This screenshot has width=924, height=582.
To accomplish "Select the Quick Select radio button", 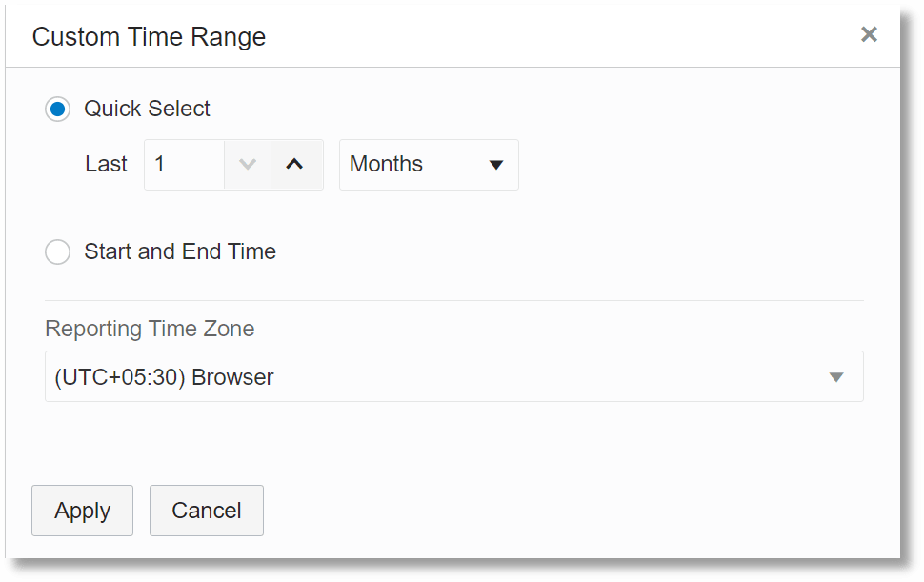I will (x=57, y=109).
